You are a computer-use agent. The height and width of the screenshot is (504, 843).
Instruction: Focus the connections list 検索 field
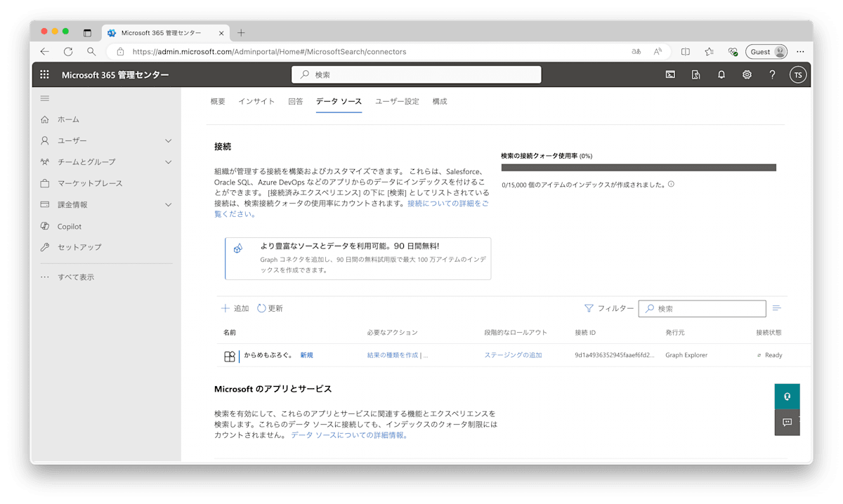coord(702,309)
